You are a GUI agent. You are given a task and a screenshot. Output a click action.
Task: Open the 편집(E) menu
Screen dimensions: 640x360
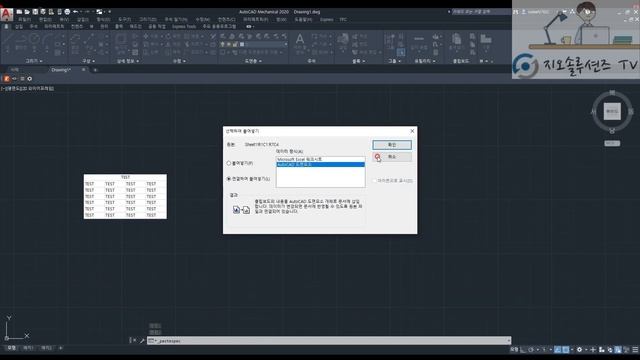(45, 19)
